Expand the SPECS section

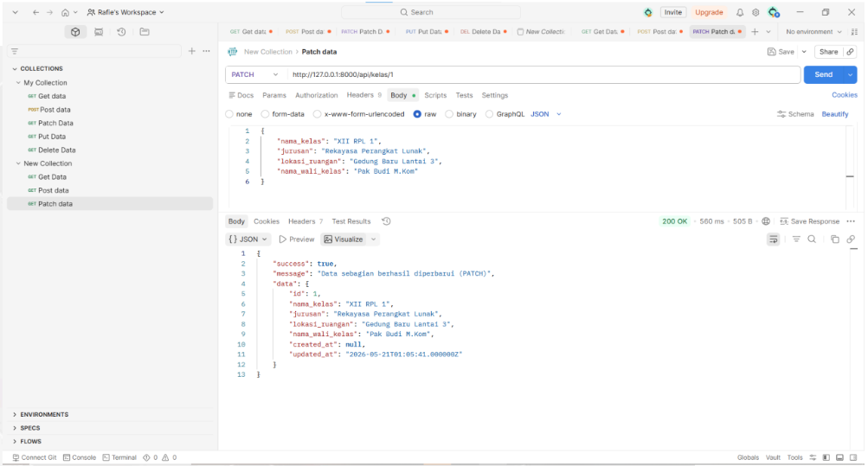15,428
